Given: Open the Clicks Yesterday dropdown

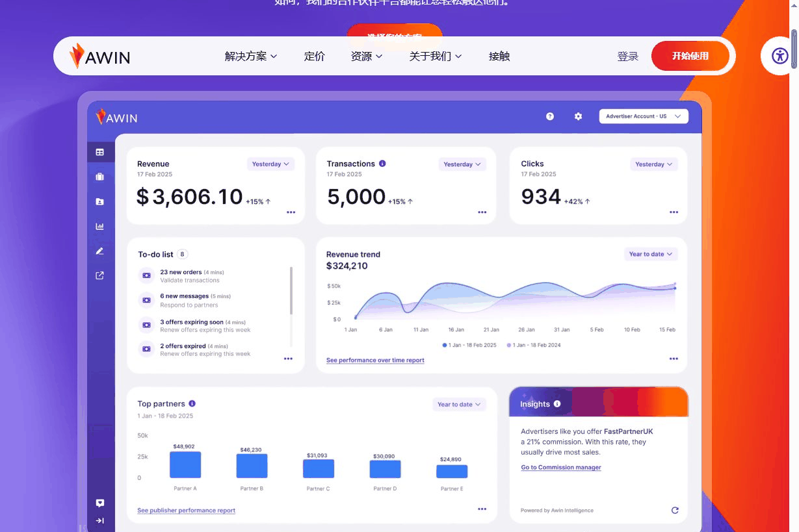Looking at the screenshot, I should 654,164.
